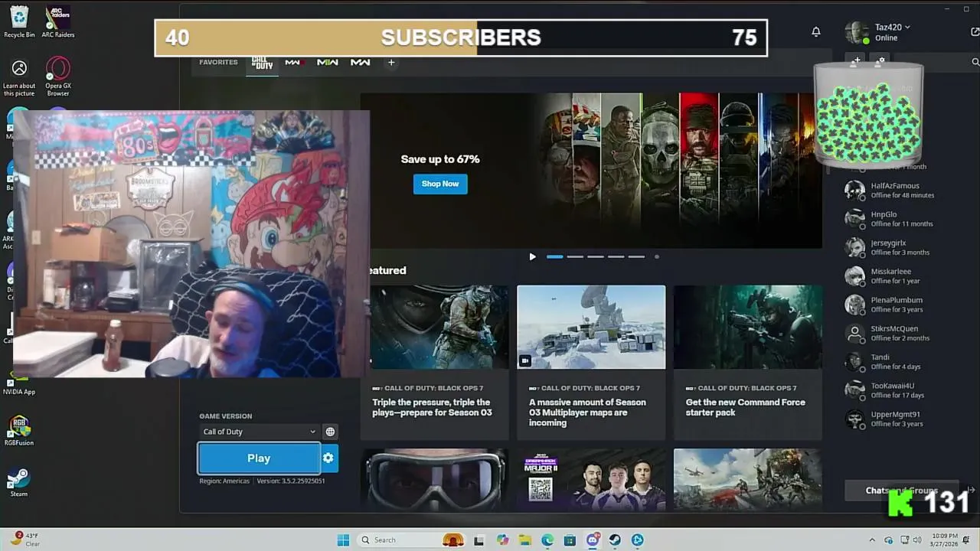This screenshot has width=980, height=551.
Task: Open the friends settings gear icon
Action: point(881,60)
